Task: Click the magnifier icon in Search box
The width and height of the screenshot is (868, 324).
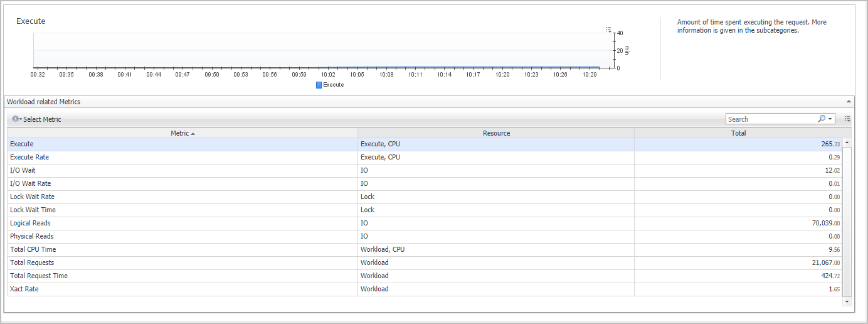Action: 822,119
